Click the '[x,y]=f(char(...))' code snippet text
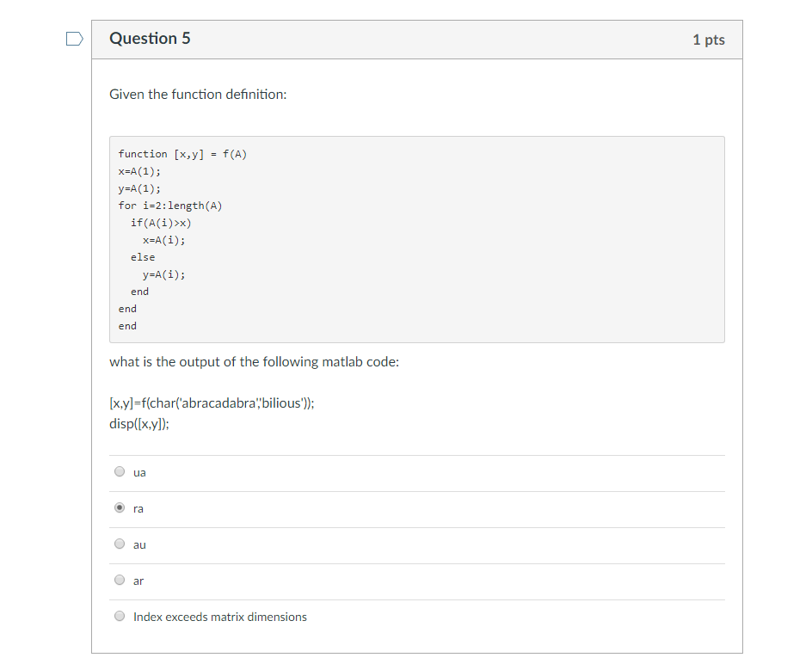 coord(211,403)
